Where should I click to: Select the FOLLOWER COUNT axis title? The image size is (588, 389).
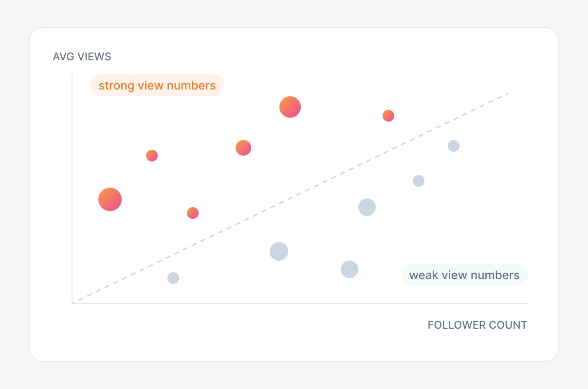pos(478,325)
